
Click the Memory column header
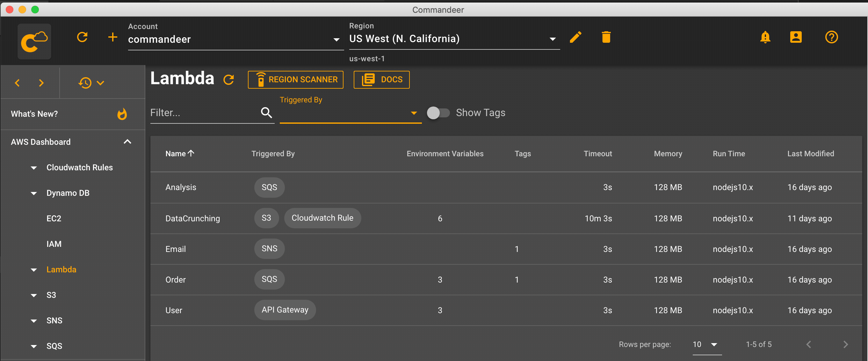[668, 153]
